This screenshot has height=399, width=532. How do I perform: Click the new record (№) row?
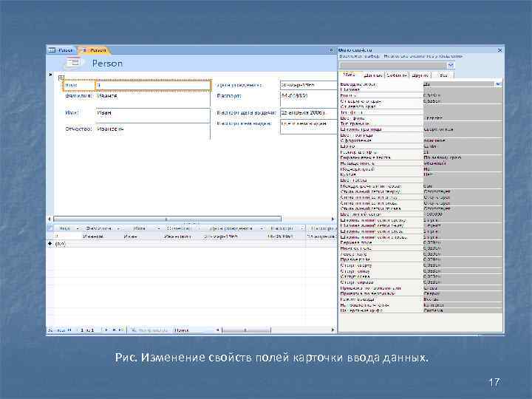pos(191,244)
